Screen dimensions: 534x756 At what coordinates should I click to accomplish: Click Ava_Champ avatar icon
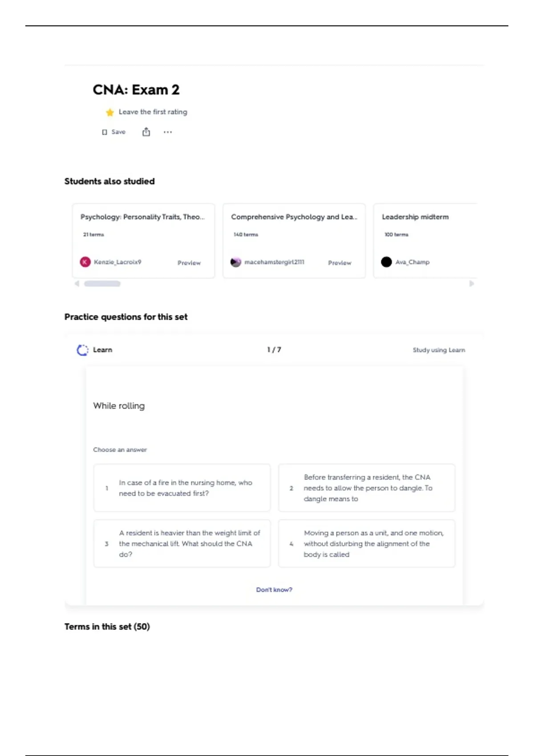point(386,262)
